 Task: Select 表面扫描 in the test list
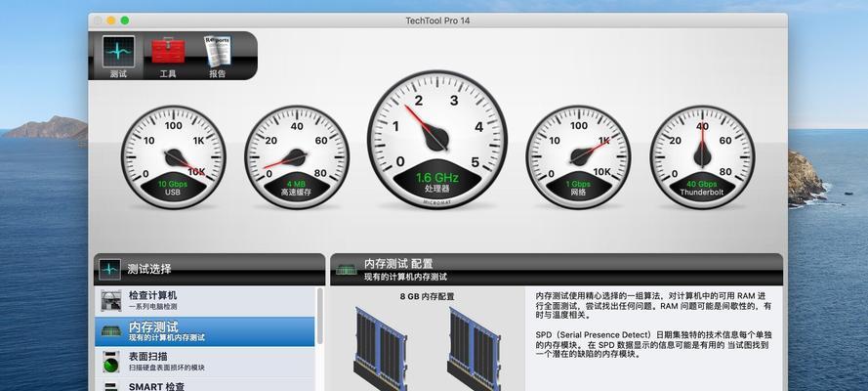(205, 362)
